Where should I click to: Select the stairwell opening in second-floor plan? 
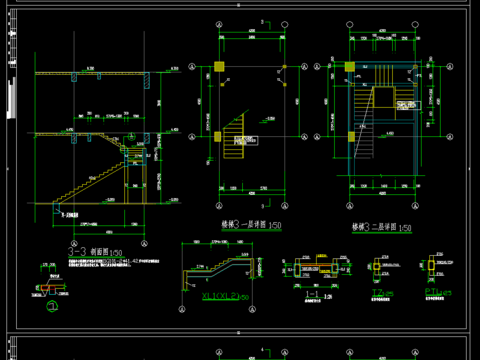point(384,97)
